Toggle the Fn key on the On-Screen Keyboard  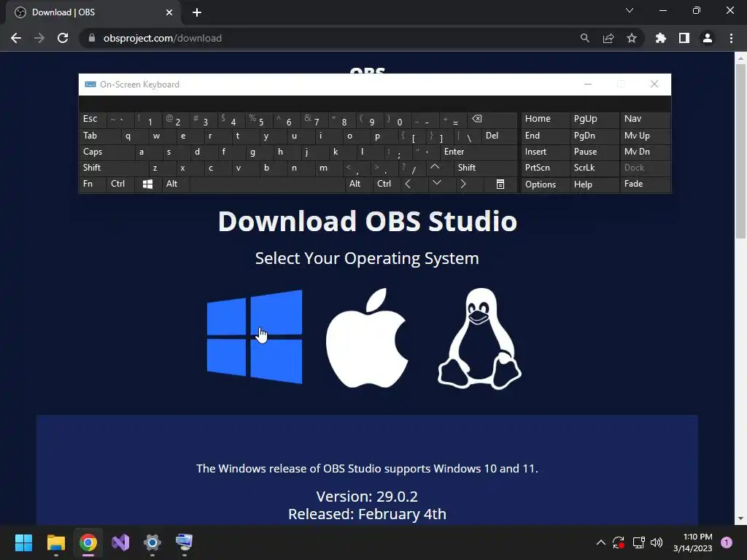click(x=93, y=184)
